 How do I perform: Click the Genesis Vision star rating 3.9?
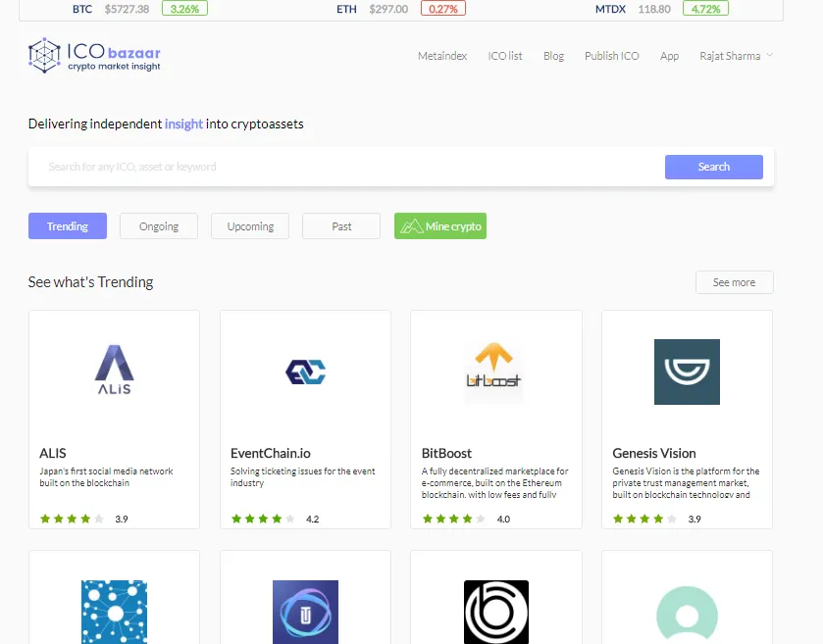tap(657, 520)
